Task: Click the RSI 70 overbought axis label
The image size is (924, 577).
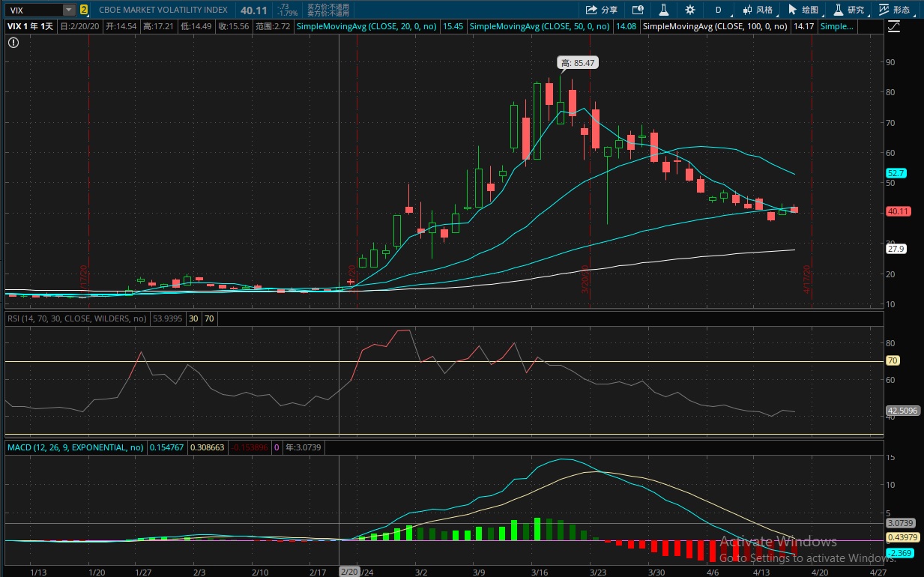Action: (x=893, y=360)
